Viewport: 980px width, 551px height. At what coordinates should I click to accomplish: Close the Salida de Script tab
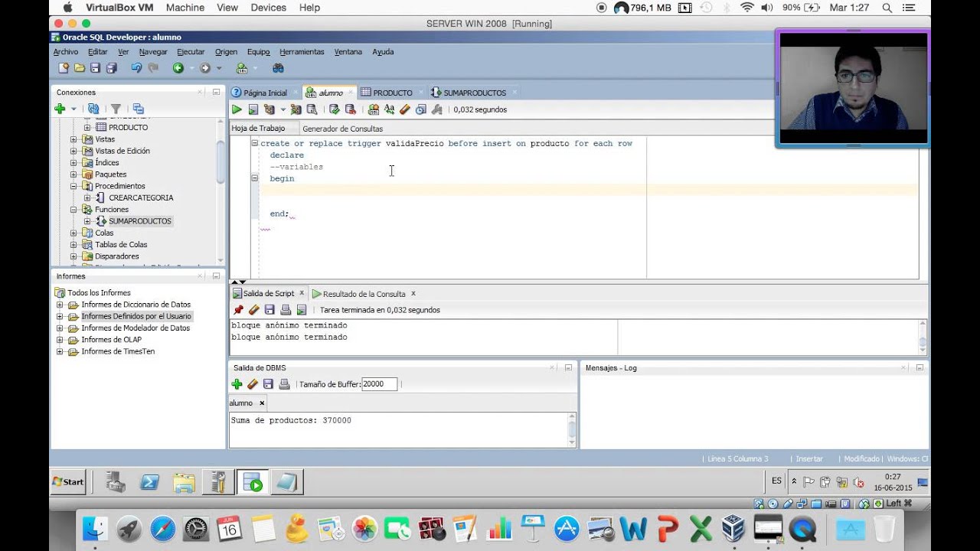pyautogui.click(x=302, y=293)
